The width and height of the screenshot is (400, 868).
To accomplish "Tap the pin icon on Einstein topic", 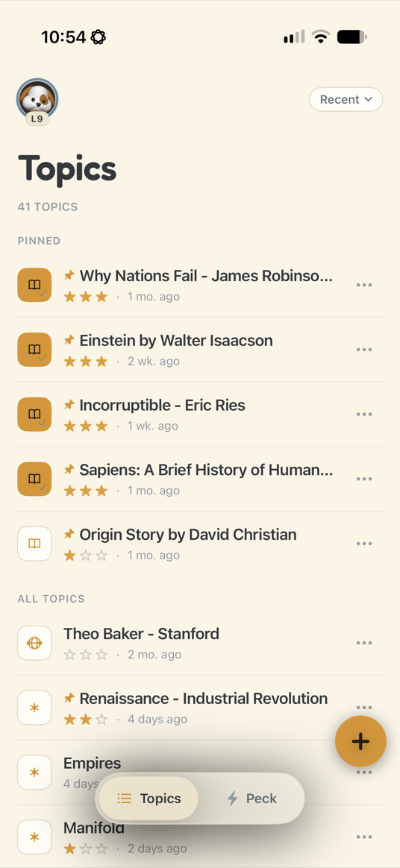I will pyautogui.click(x=69, y=341).
